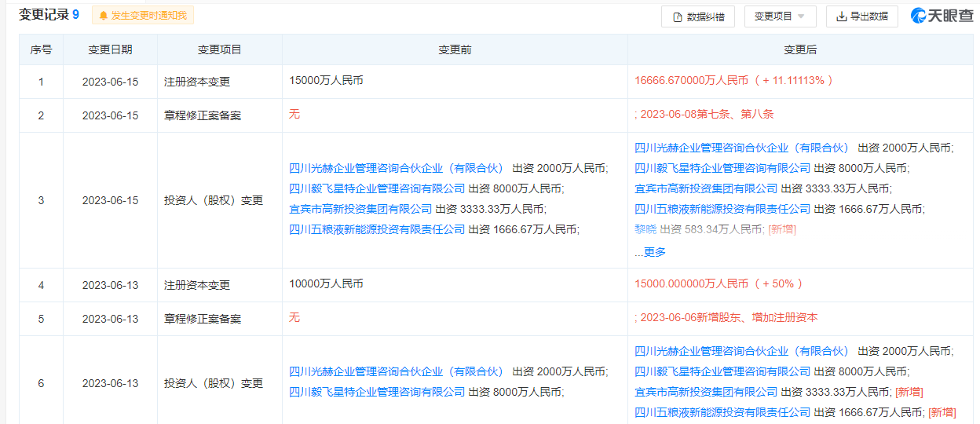The height and width of the screenshot is (424, 980).
Task: Click the 天眼查 logo
Action: [x=942, y=16]
